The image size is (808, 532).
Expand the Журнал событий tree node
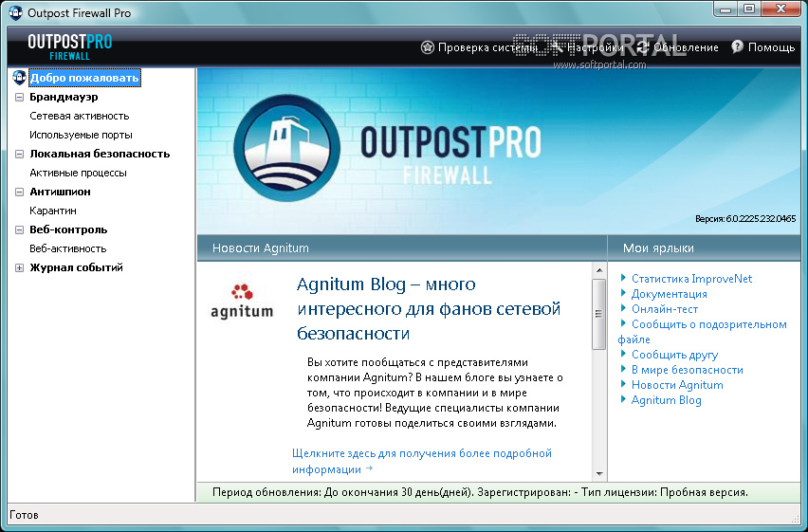point(19,267)
